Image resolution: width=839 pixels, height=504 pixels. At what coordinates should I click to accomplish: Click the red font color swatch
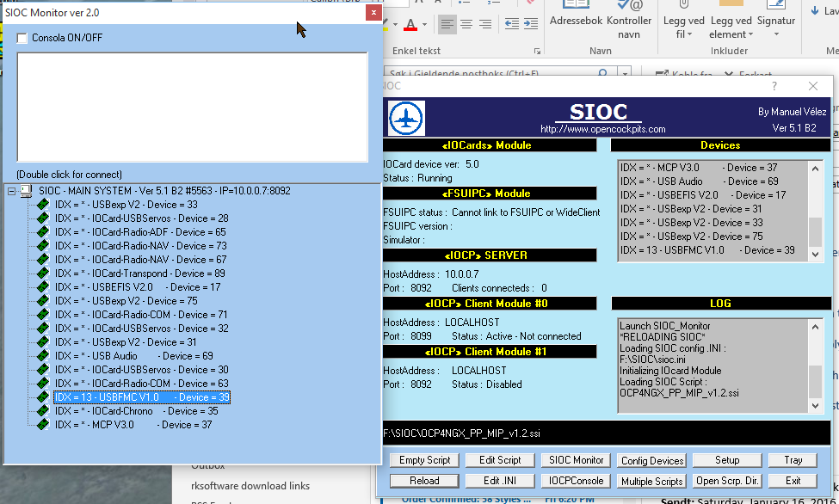click(x=410, y=25)
